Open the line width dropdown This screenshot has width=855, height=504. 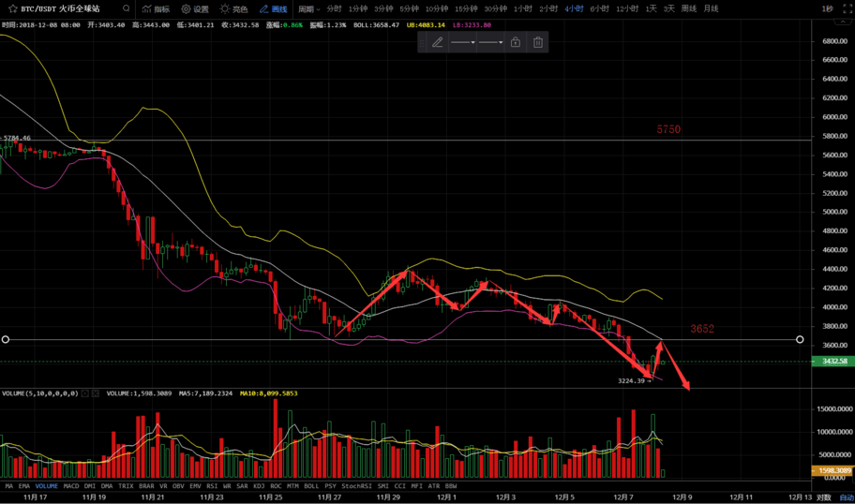(x=491, y=42)
